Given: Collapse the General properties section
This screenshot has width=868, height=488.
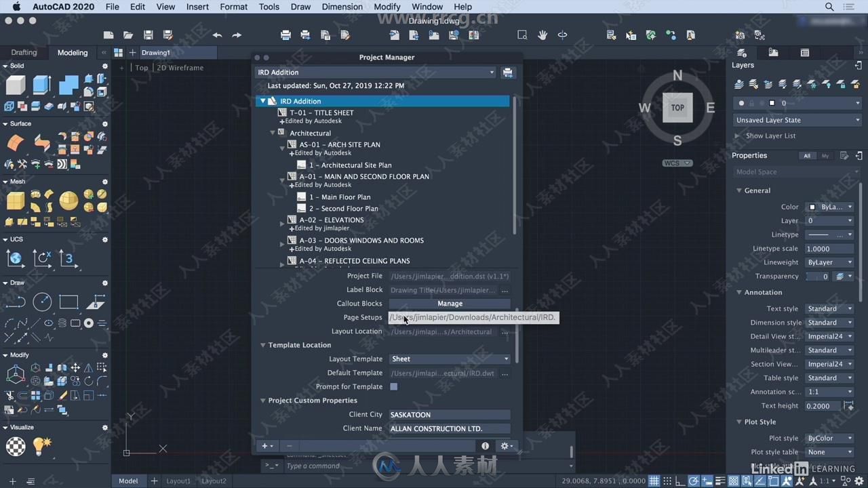Looking at the screenshot, I should [x=739, y=190].
